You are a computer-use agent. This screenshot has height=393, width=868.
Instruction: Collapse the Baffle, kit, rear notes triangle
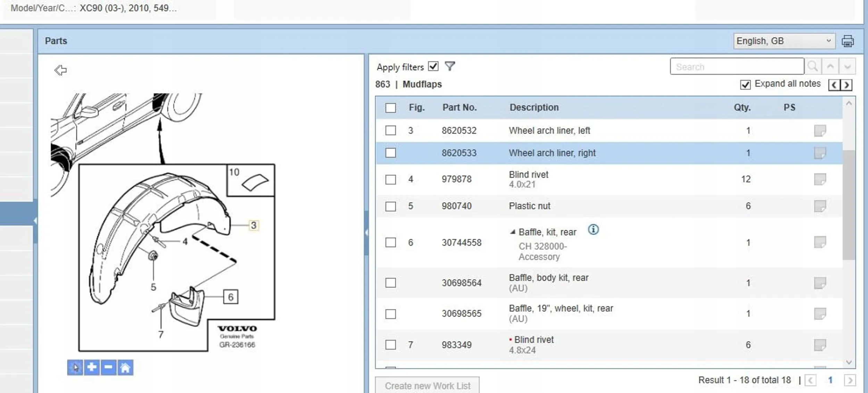click(x=512, y=232)
